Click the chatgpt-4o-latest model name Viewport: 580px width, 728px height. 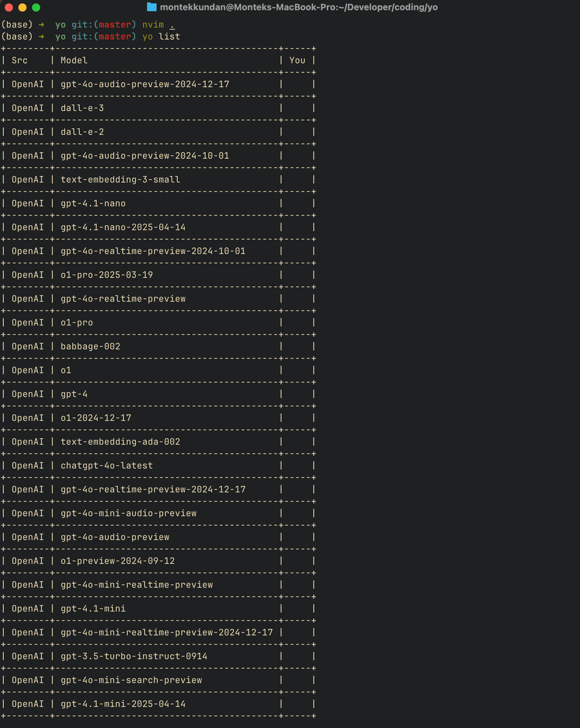pyautogui.click(x=107, y=466)
